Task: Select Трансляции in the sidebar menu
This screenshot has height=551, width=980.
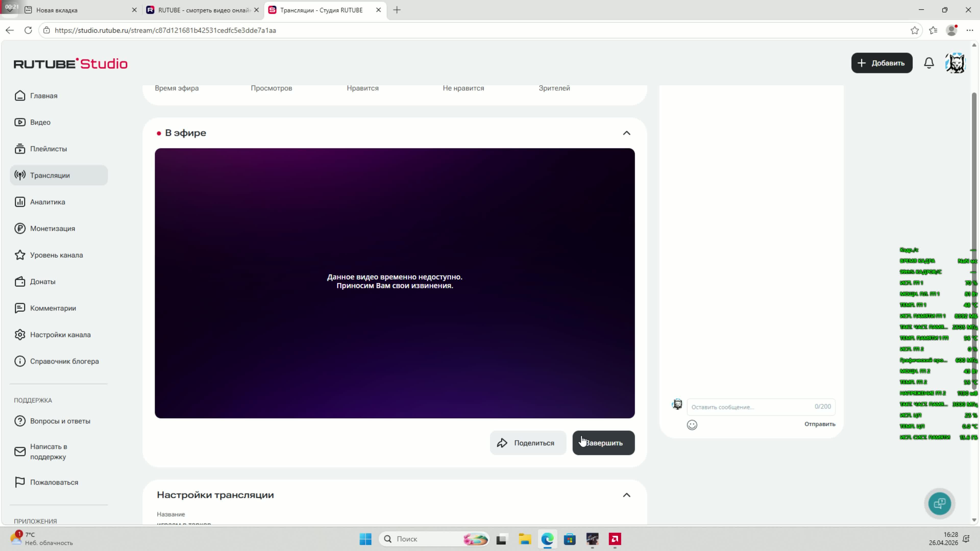Action: 50,175
